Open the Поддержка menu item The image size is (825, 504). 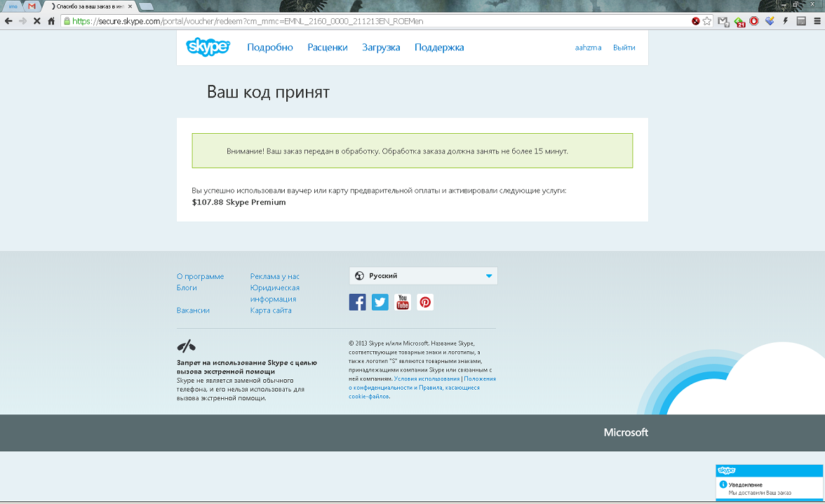pos(439,48)
